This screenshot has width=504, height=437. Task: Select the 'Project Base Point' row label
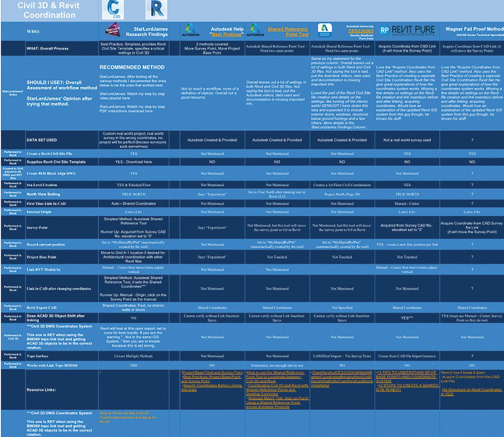(x=42, y=257)
